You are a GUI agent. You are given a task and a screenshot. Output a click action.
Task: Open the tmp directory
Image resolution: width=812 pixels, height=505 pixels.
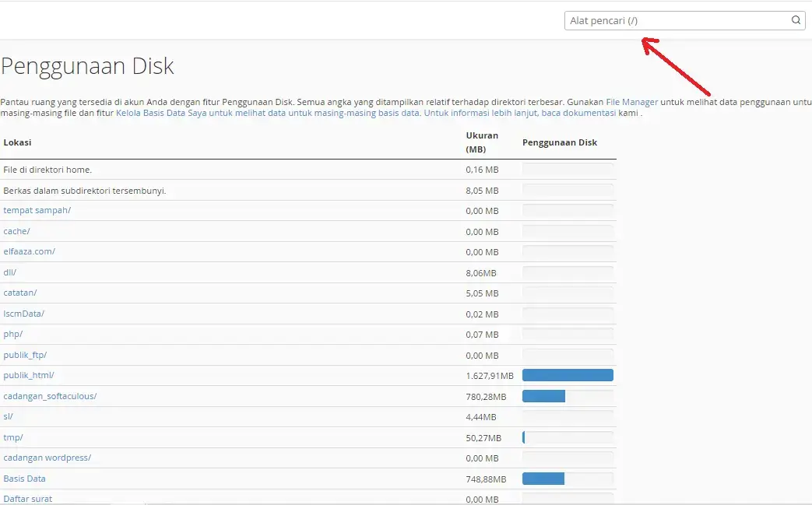(x=13, y=437)
